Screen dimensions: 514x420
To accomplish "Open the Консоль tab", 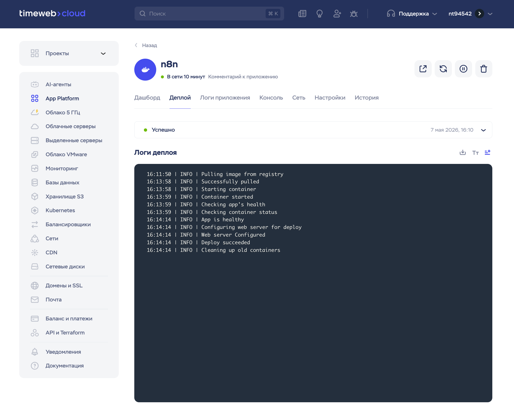I will (x=271, y=98).
